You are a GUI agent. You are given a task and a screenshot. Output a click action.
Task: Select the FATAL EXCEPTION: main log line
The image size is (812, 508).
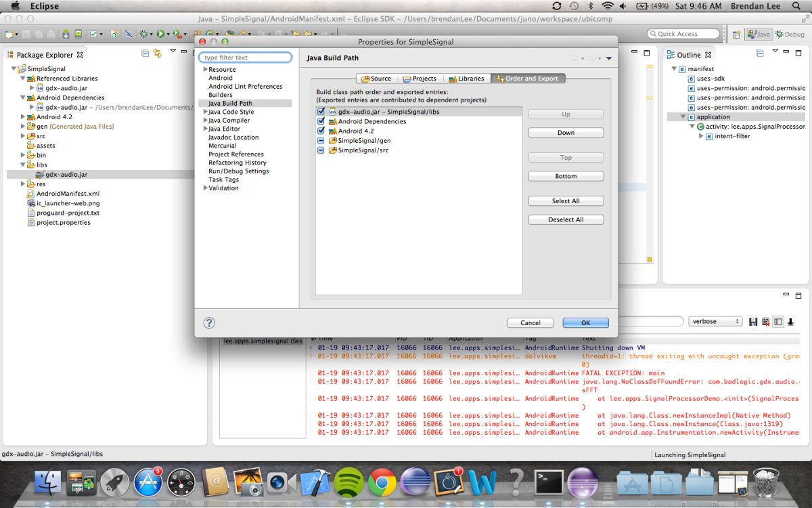pos(623,373)
